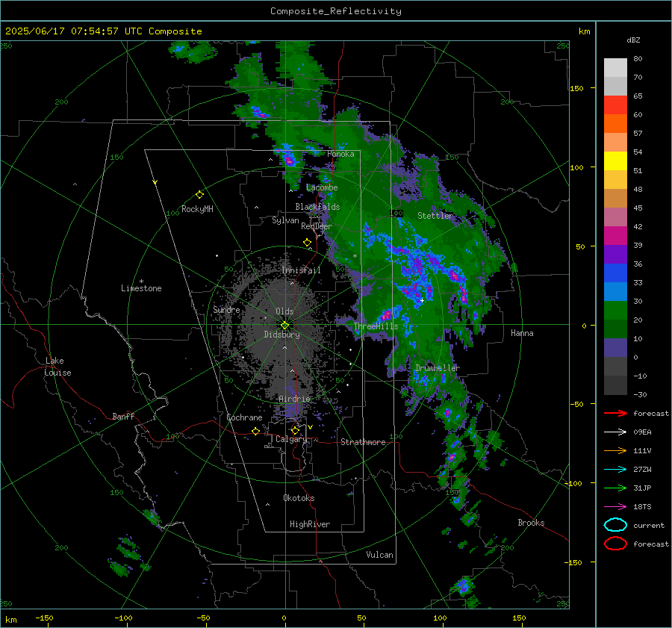Select the blue 33 dBZ color swatch
This screenshot has width=672, height=628.
(x=615, y=273)
